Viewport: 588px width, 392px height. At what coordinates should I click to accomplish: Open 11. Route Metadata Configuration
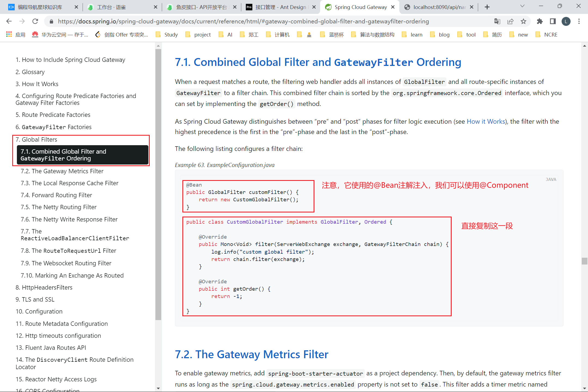[62, 324]
